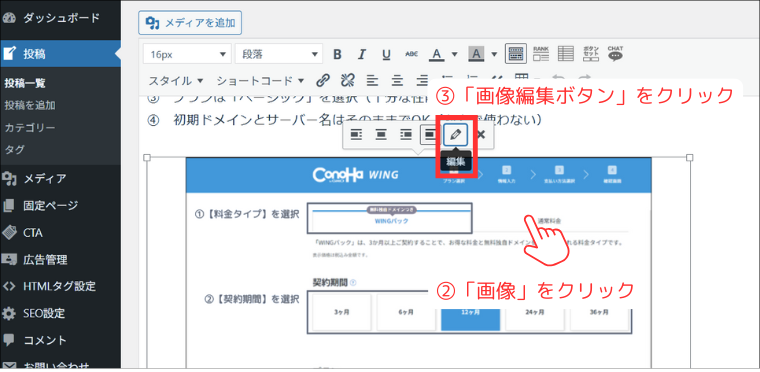
Task: Open カテゴリー under 投稿
Action: coord(30,128)
